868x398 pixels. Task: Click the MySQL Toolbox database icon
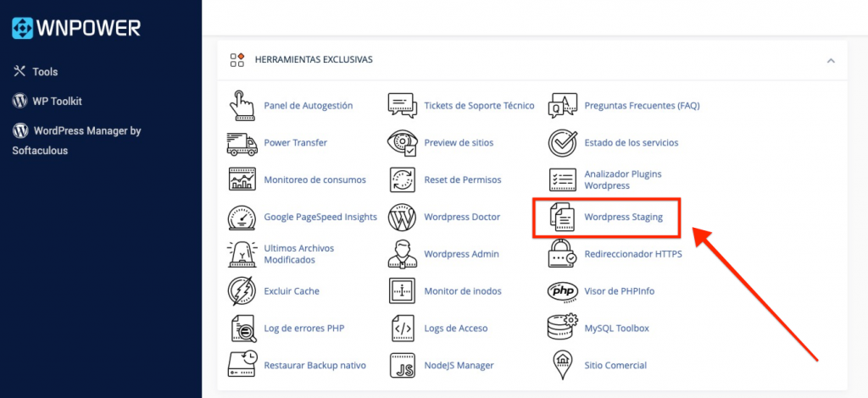(563, 329)
